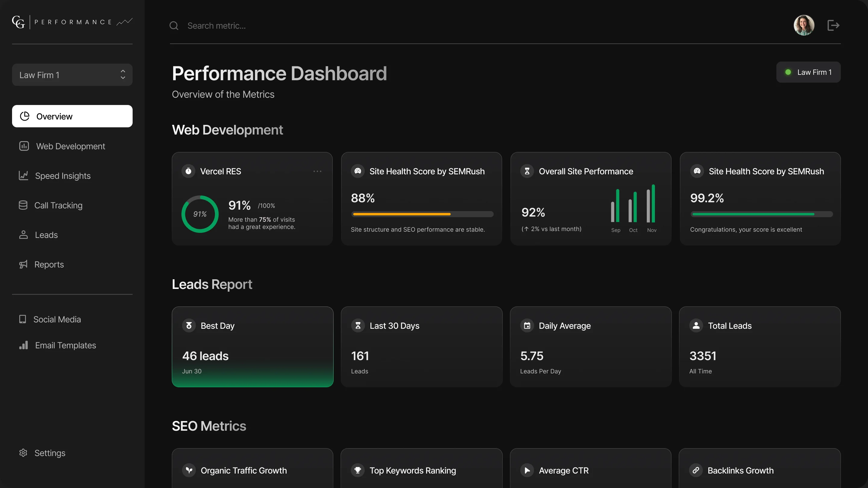This screenshot has width=868, height=488.
Task: Click the CG Performance logo
Action: pos(72,22)
